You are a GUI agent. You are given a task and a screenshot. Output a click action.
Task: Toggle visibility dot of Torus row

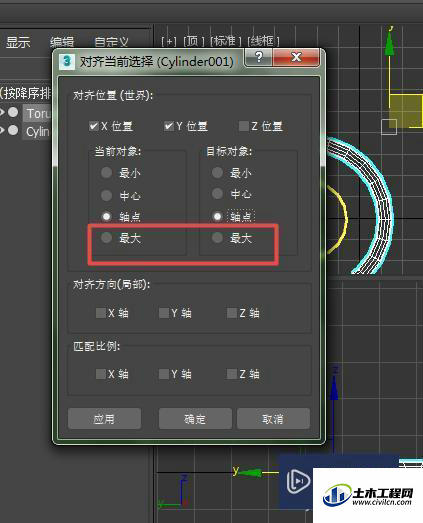13,112
